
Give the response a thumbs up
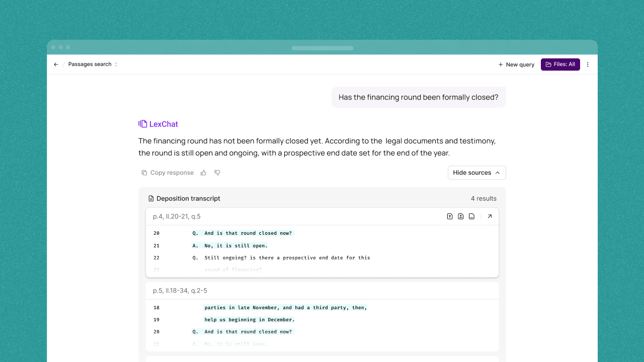203,172
